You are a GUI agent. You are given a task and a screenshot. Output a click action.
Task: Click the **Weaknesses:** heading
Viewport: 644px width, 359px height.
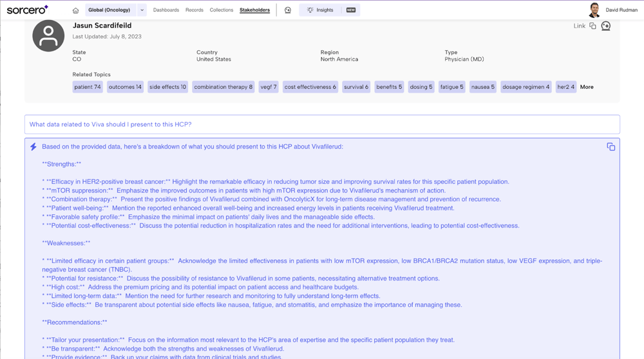(x=66, y=243)
